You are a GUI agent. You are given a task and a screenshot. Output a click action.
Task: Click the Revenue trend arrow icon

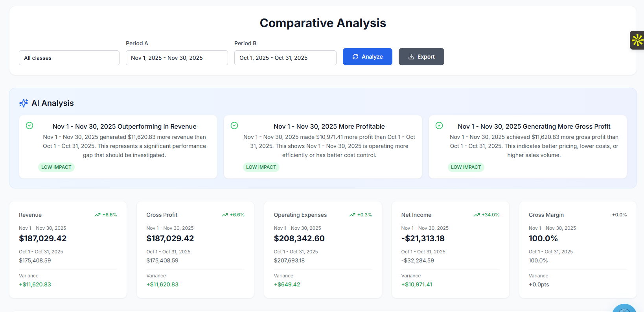click(x=98, y=215)
